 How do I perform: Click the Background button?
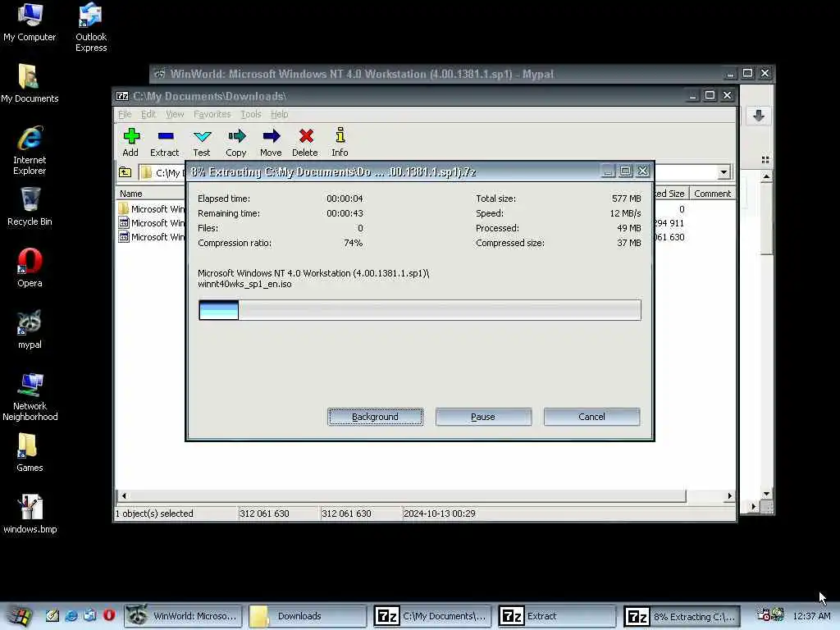point(376,417)
